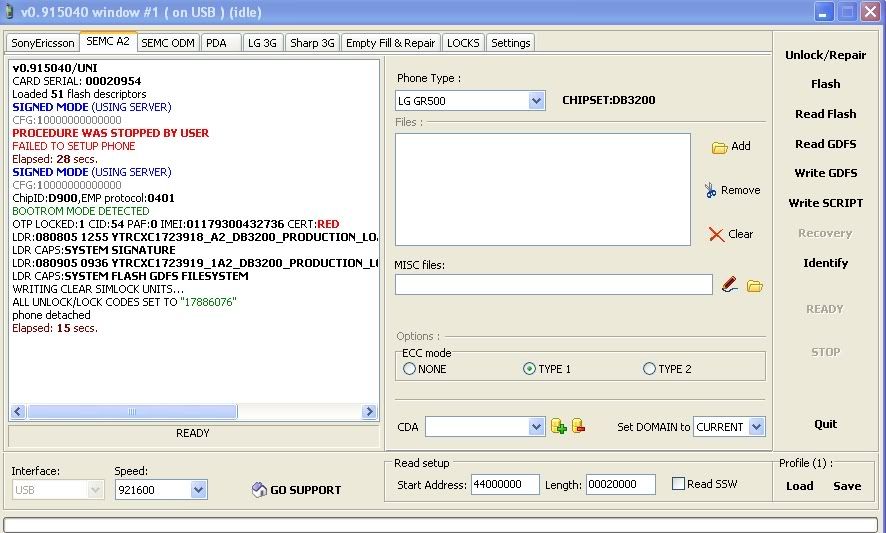Enable the Read SSW checkbox
Screen dimensions: 886x533
click(679, 484)
